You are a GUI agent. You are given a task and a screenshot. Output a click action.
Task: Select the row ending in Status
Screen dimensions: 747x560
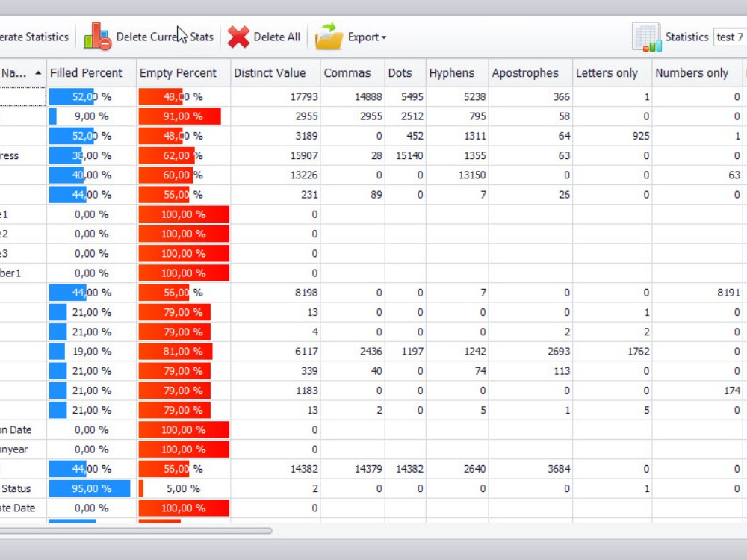click(x=373, y=488)
